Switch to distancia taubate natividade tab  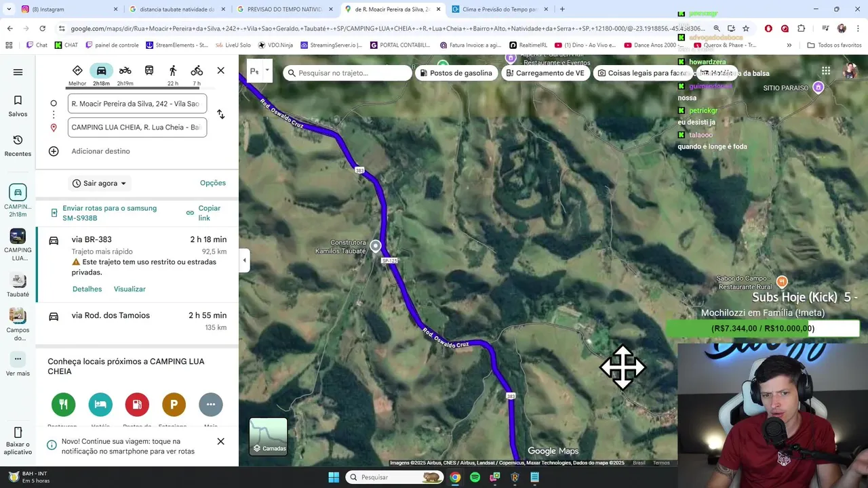[x=176, y=9]
